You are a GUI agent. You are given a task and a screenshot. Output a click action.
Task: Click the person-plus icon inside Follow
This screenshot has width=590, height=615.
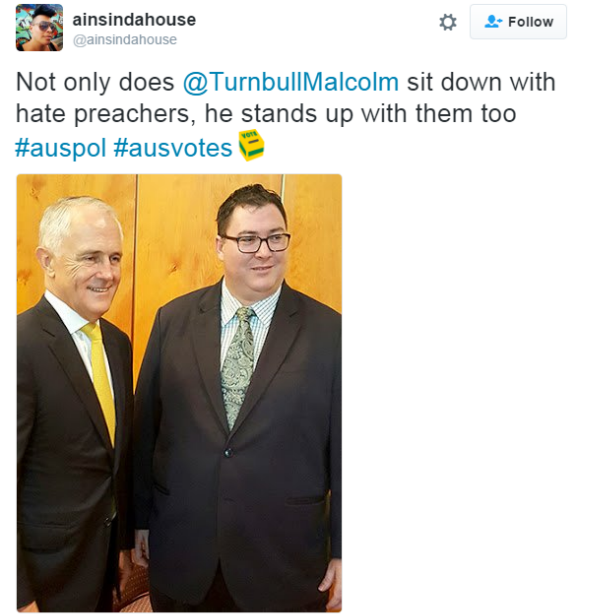[493, 21]
